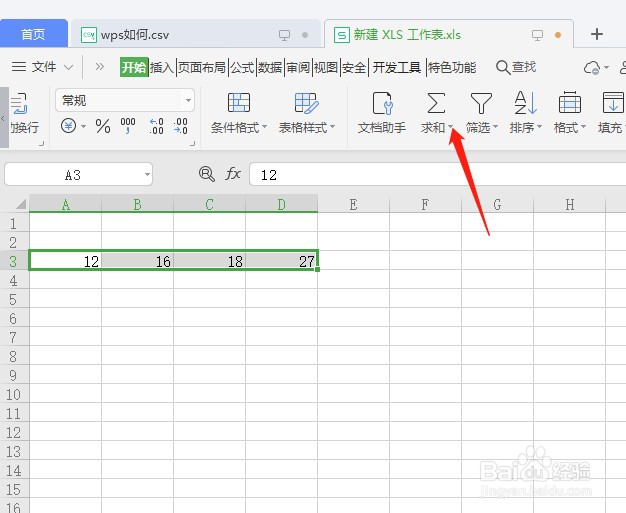The height and width of the screenshot is (513, 626).
Task: Expand the quick access toolbar chevrons
Action: 99,67
